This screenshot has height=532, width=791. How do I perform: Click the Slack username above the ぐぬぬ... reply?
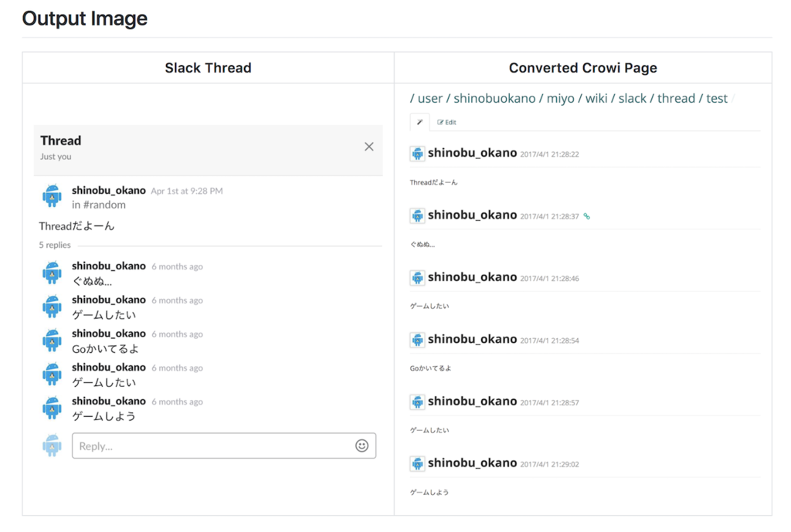click(108, 266)
